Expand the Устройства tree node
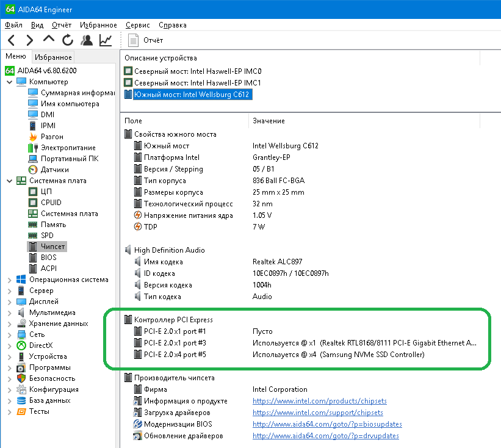The height and width of the screenshot is (448, 501). click(10, 356)
